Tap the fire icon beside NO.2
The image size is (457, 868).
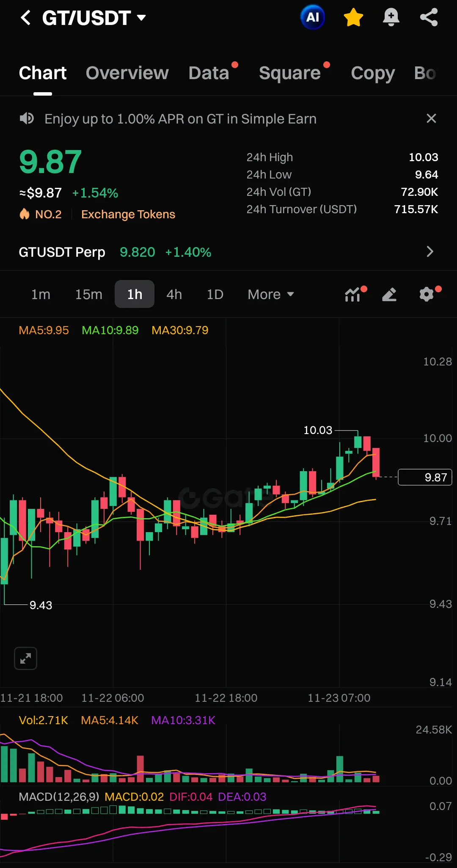(x=25, y=214)
